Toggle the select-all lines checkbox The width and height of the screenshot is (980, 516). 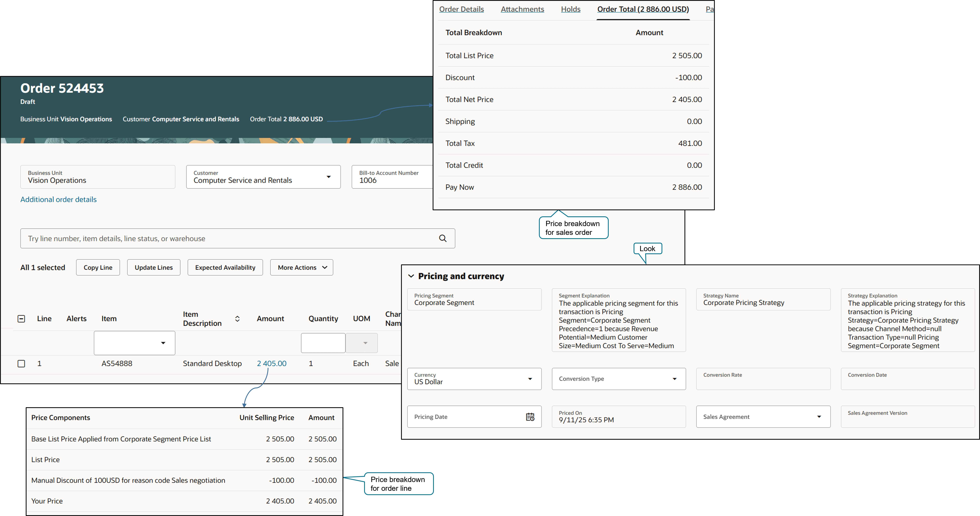pyautogui.click(x=21, y=319)
